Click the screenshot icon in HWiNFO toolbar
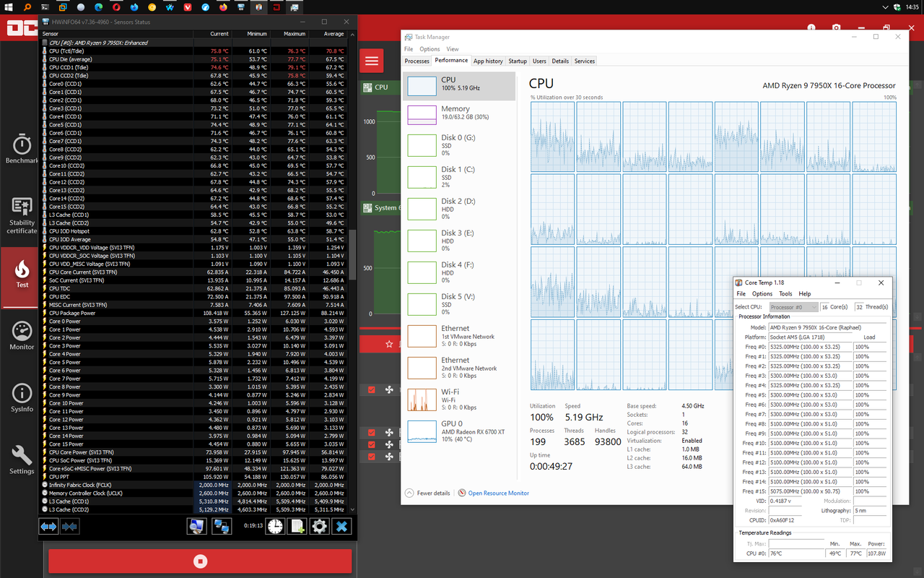This screenshot has width=924, height=578. [196, 526]
